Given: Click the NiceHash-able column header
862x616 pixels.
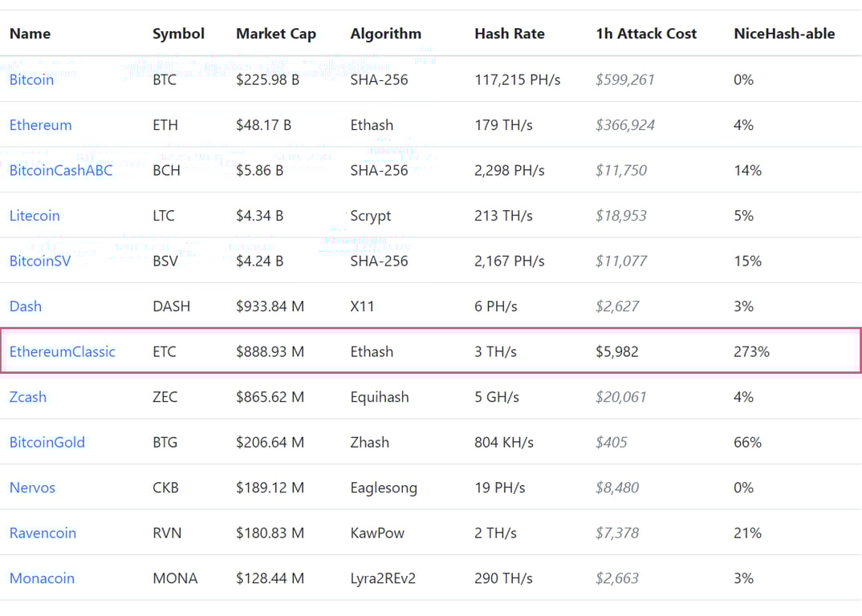Looking at the screenshot, I should (784, 34).
